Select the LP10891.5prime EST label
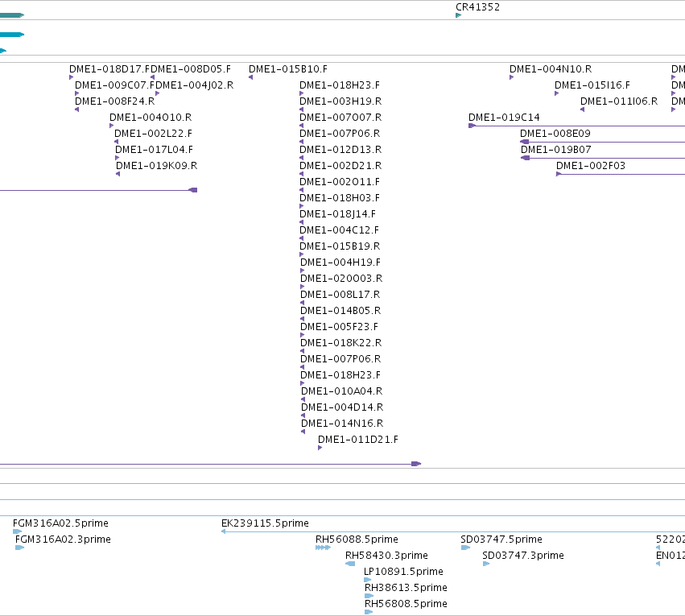Screen dimensions: 685x616 coord(403,572)
